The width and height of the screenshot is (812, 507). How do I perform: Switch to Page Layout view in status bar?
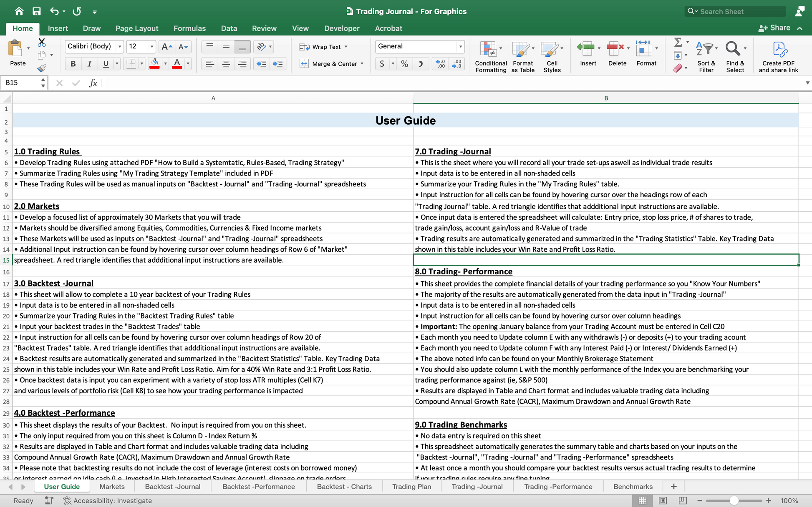point(663,500)
